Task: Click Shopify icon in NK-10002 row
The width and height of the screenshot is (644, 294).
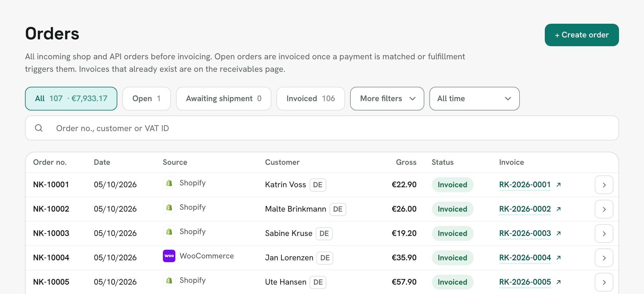Action: (x=169, y=207)
